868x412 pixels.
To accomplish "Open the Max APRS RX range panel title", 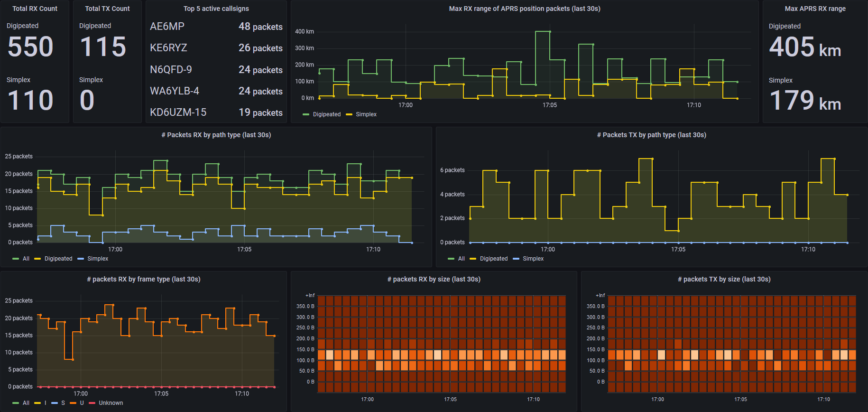I will tap(815, 9).
